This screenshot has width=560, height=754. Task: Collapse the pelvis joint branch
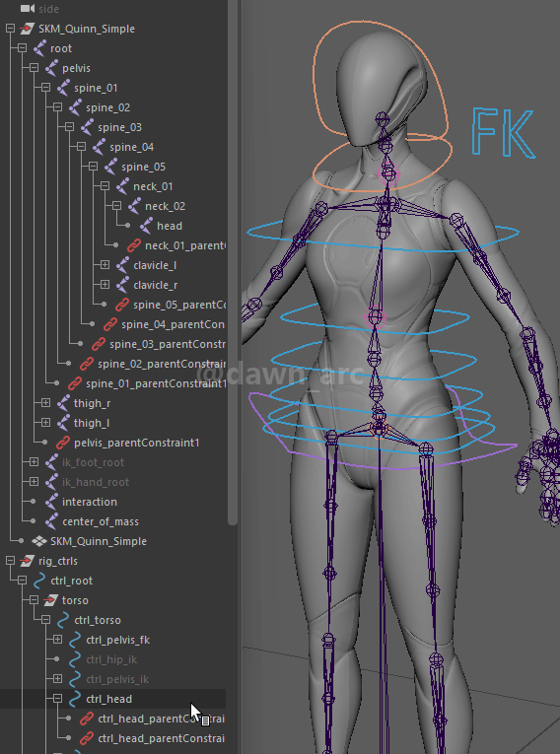34,68
